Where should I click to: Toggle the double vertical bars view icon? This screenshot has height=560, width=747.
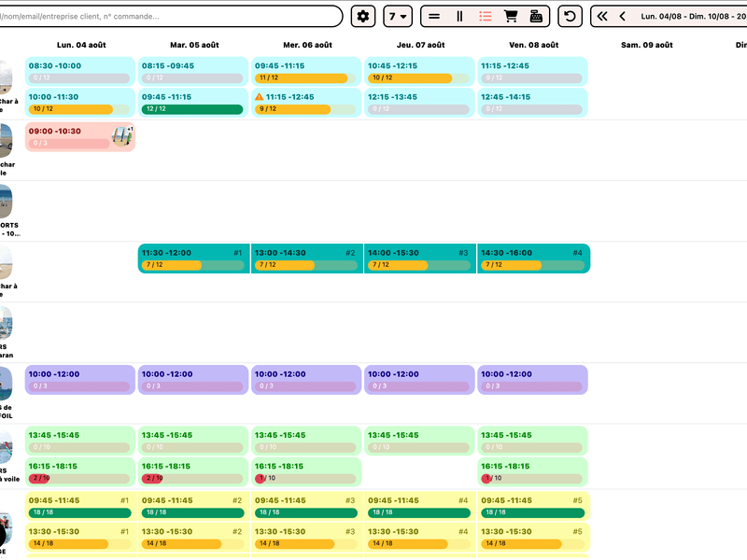tap(460, 16)
